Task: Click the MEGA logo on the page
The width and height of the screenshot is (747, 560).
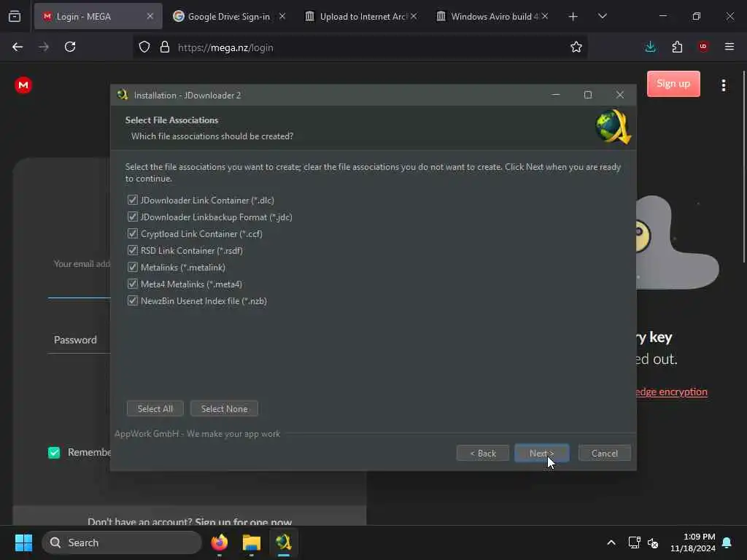Action: click(x=23, y=85)
